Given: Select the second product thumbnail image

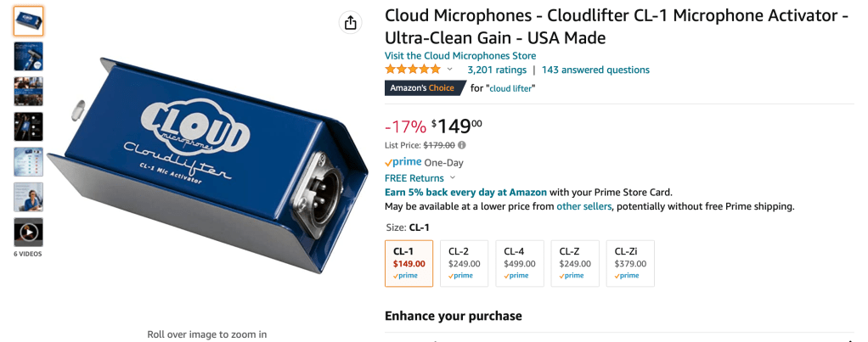Looking at the screenshot, I should [28, 56].
